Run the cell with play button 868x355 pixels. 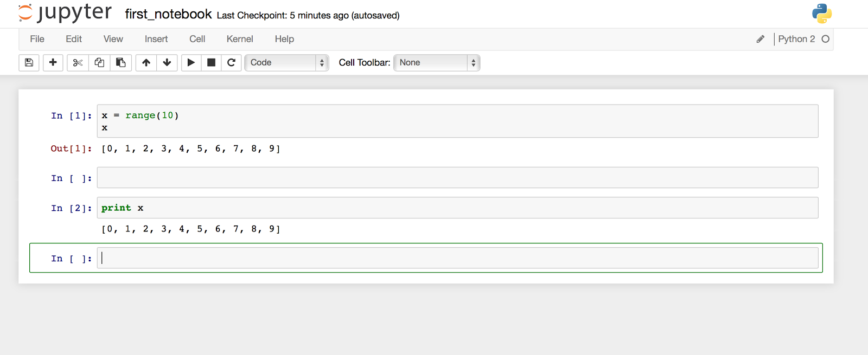[191, 62]
